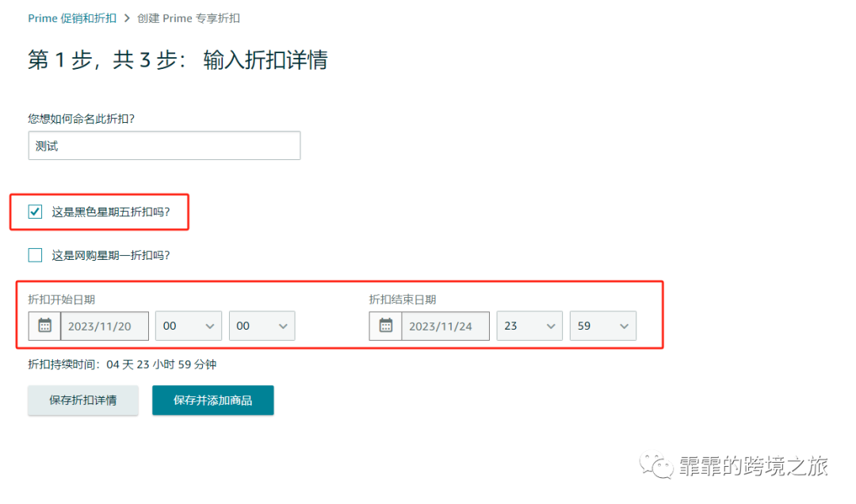Open the start minute dropdown
This screenshot has height=504, width=856.
tap(262, 326)
